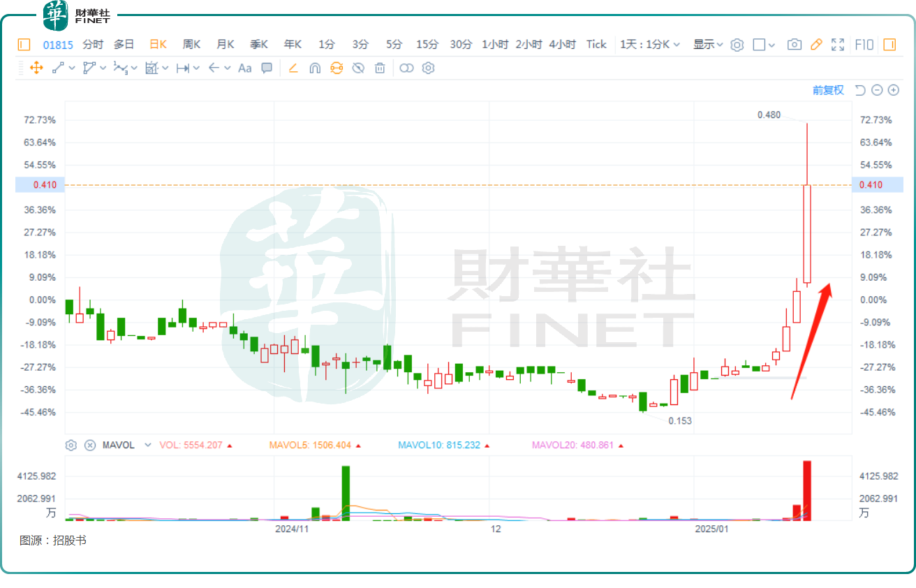The image size is (916, 588).
Task: Click the tallest red volume bar
Action: tap(807, 490)
